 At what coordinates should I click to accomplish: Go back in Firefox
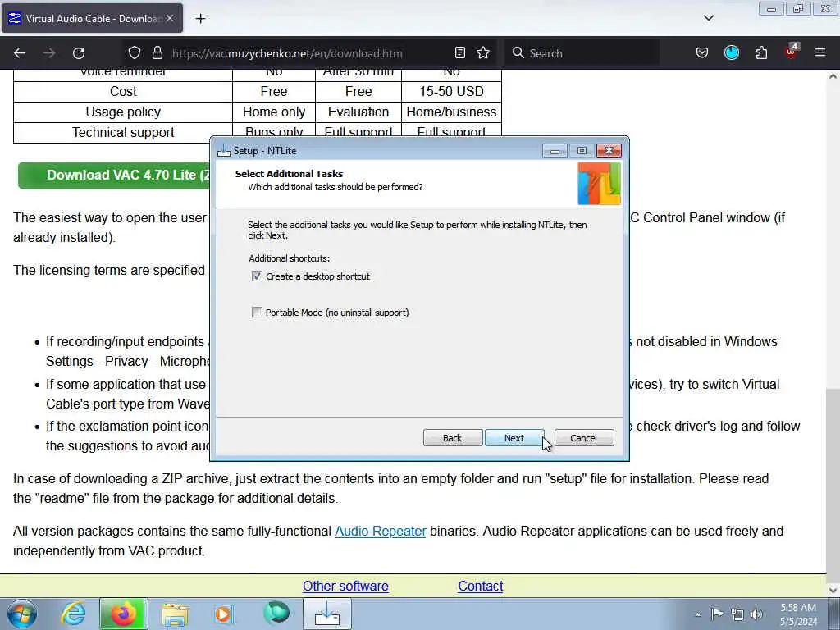pyautogui.click(x=20, y=53)
